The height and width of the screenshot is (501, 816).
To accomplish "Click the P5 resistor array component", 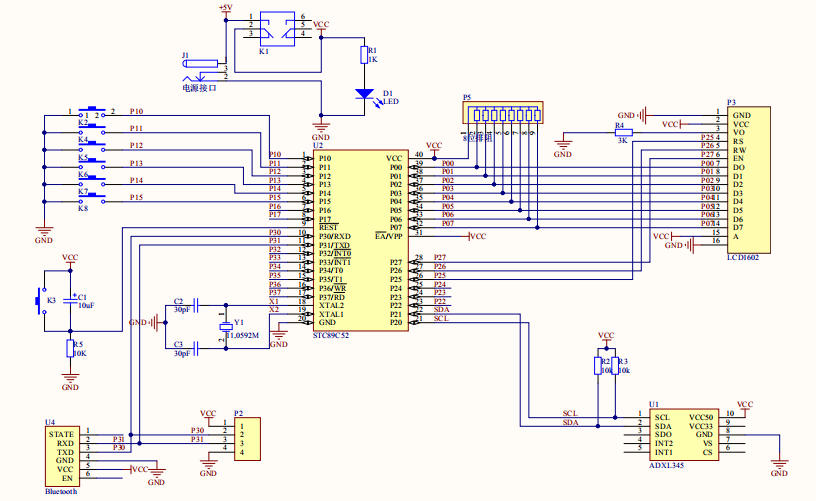I will 503,112.
